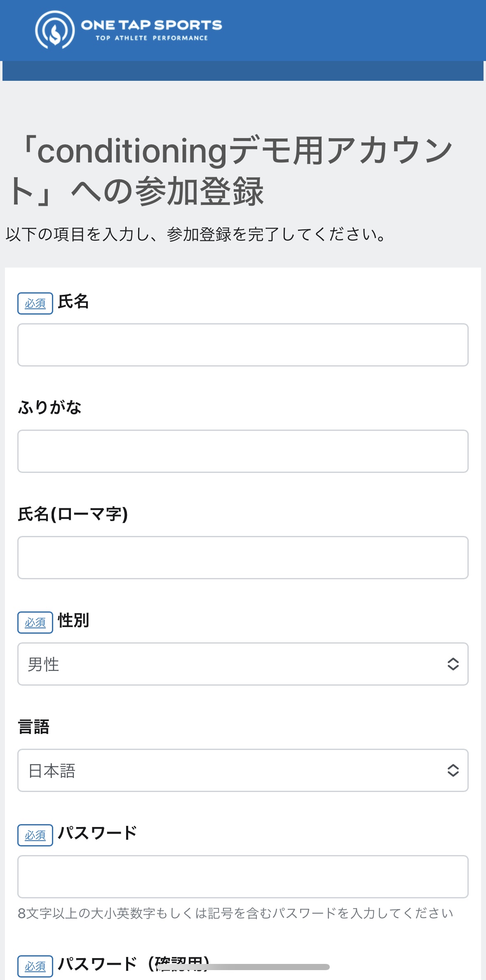Click the 言語 field label
Screen dimensions: 486x980
coord(34,727)
